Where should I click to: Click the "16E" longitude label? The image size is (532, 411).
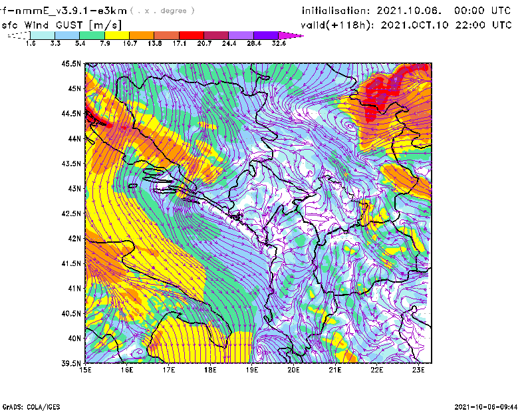(x=127, y=370)
